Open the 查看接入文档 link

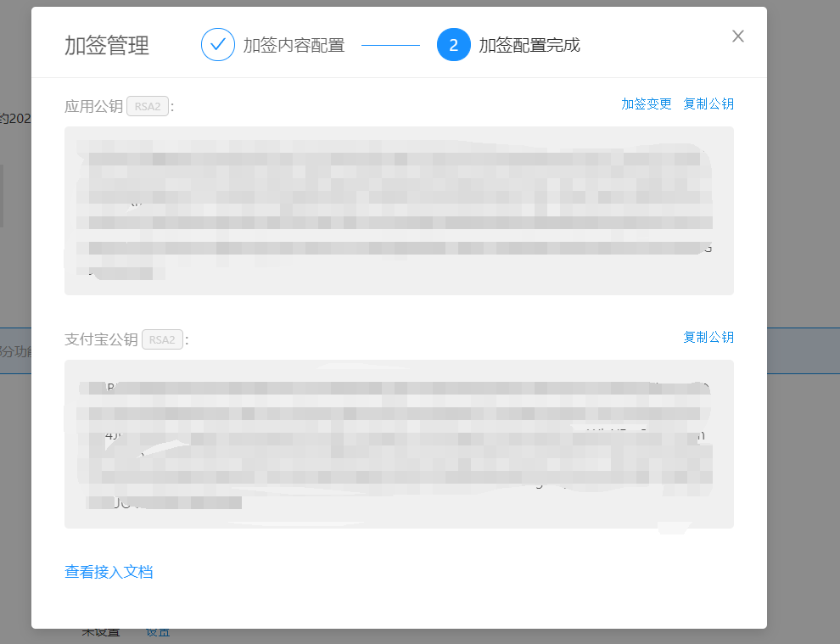109,572
